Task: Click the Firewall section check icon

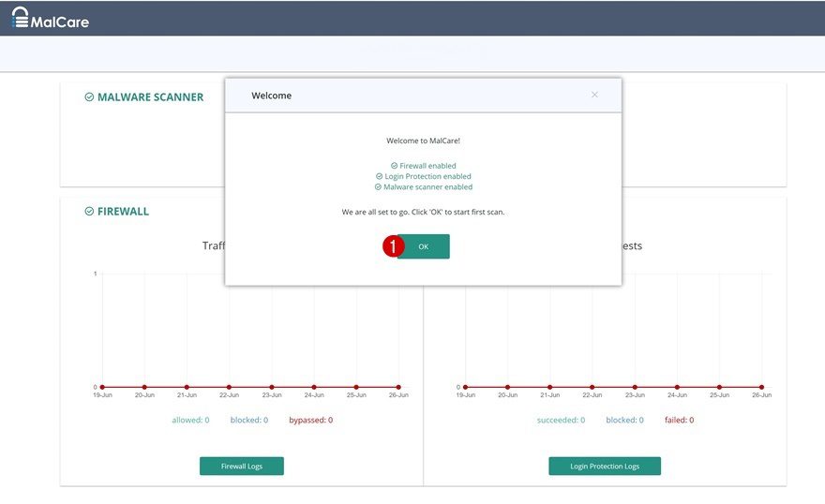Action: pyautogui.click(x=89, y=212)
